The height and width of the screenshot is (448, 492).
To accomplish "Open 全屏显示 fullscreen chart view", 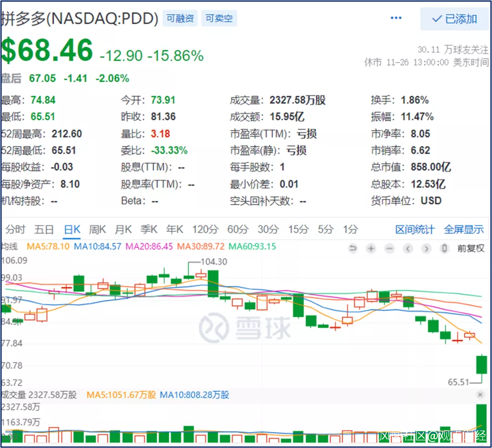I will click(x=464, y=230).
